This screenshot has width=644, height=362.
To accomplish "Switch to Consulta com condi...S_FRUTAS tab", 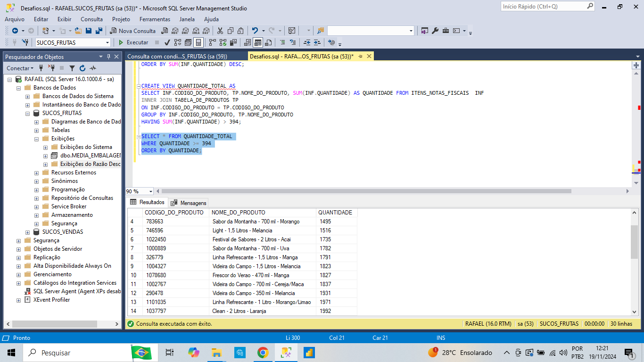I will point(177,56).
